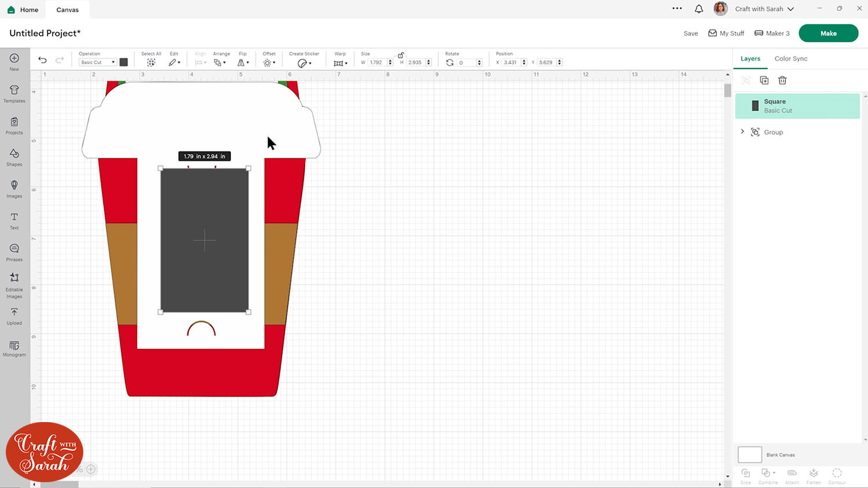This screenshot has height=488, width=868.
Task: Select the Shapes tool
Action: (x=14, y=157)
